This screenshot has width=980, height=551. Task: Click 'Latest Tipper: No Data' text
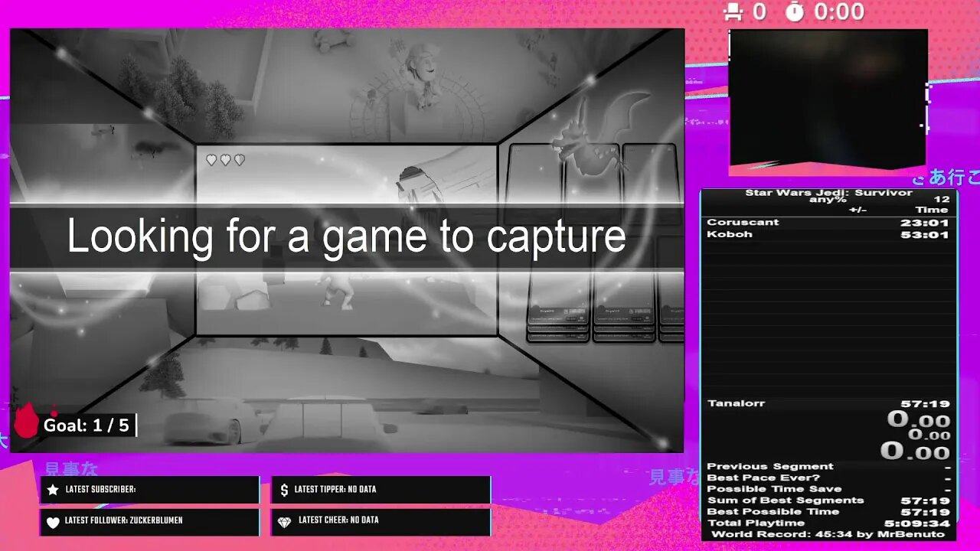335,490
